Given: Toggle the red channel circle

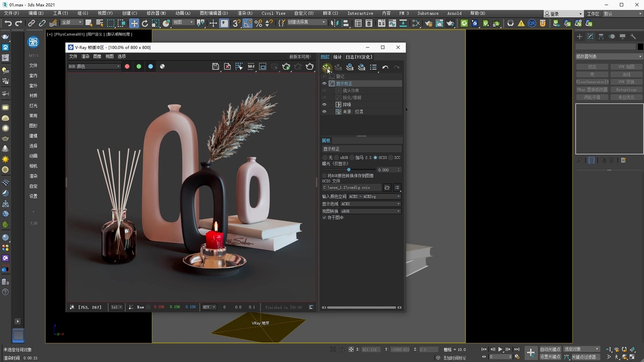Looking at the screenshot, I should pos(127,67).
